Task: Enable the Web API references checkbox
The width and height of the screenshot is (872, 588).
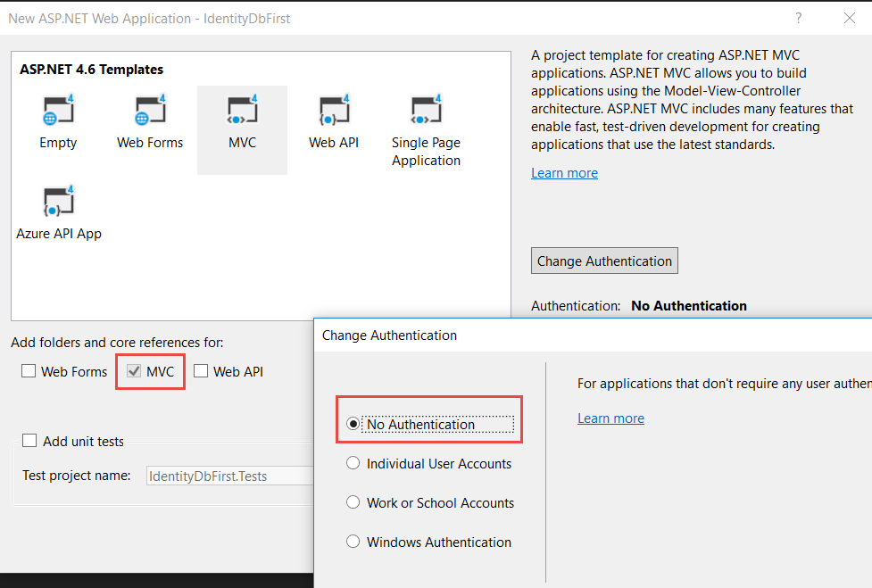Action: click(201, 370)
